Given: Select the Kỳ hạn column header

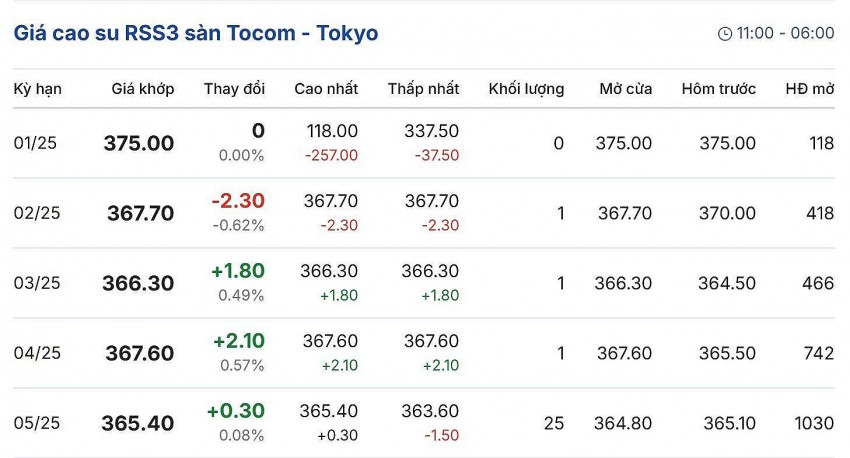Looking at the screenshot, I should [x=38, y=89].
